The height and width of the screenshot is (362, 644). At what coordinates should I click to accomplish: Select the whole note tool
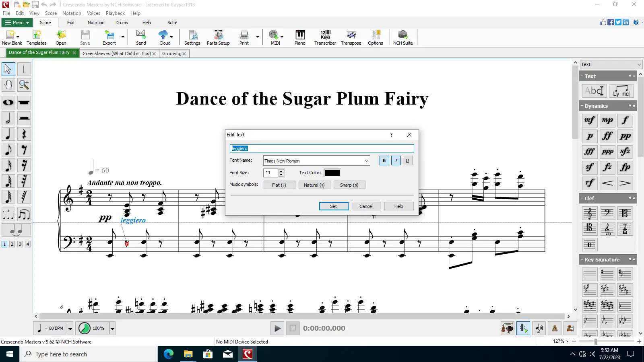tap(8, 103)
